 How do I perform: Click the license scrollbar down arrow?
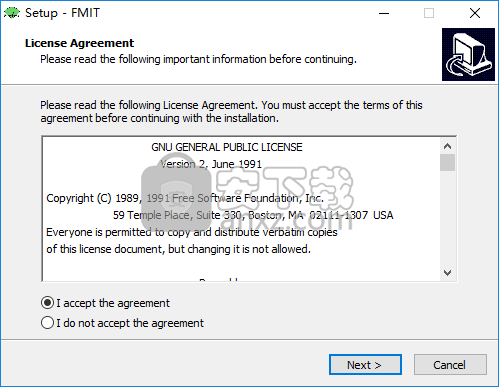tap(447, 273)
